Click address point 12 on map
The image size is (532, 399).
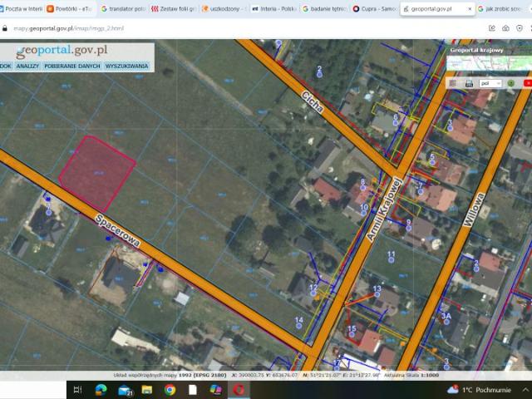pos(313,290)
